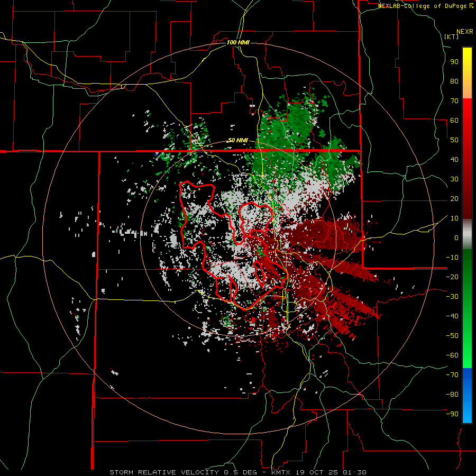Click the -30 scale value
Image resolution: width=476 pixels, height=476 pixels.
pyautogui.click(x=452, y=297)
